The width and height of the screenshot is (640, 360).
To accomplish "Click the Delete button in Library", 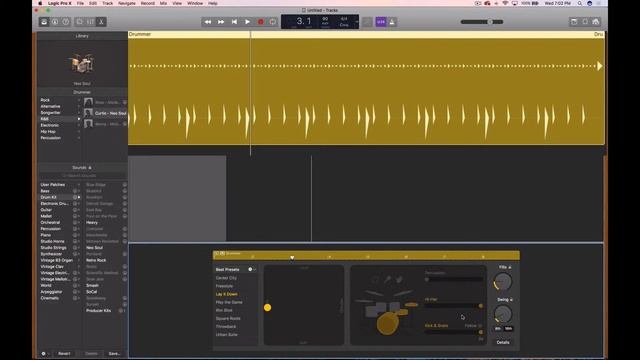I will point(91,353).
